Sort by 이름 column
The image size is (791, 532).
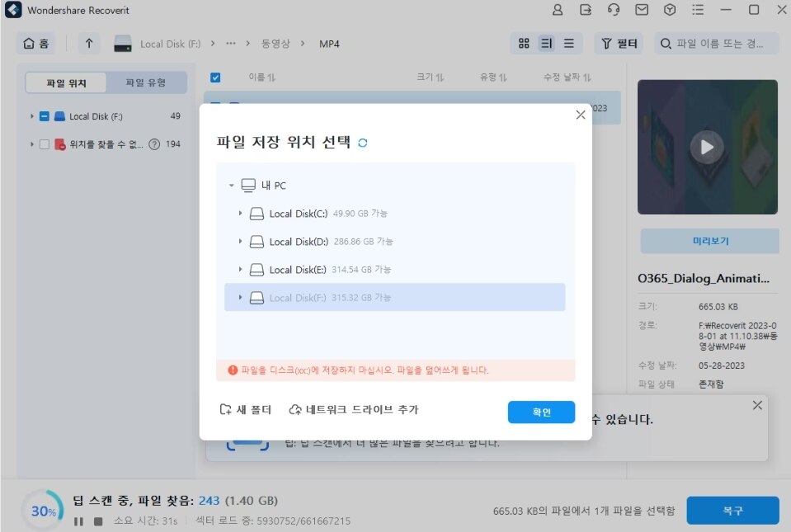tap(261, 78)
